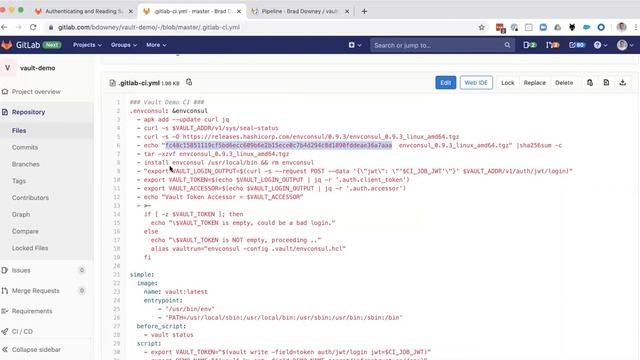Click the 'before_script:' line
This screenshot has height=360, width=640.
(161, 326)
